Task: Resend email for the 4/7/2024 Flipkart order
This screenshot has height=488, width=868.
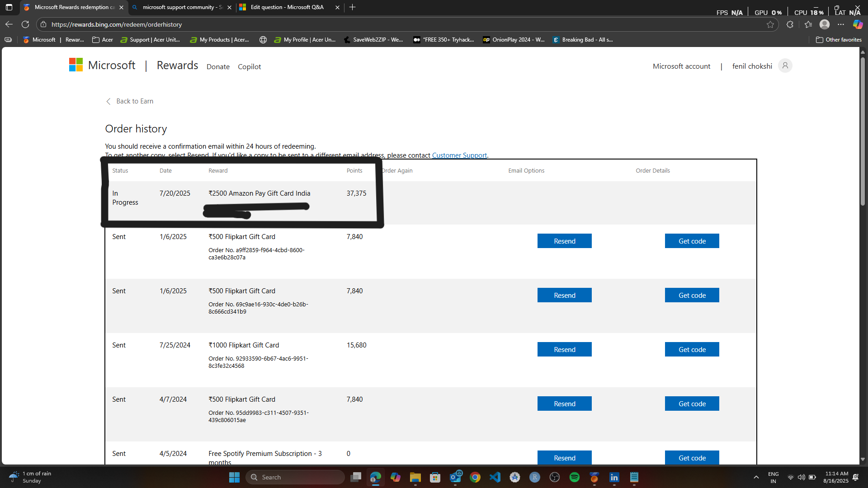Action: click(565, 404)
